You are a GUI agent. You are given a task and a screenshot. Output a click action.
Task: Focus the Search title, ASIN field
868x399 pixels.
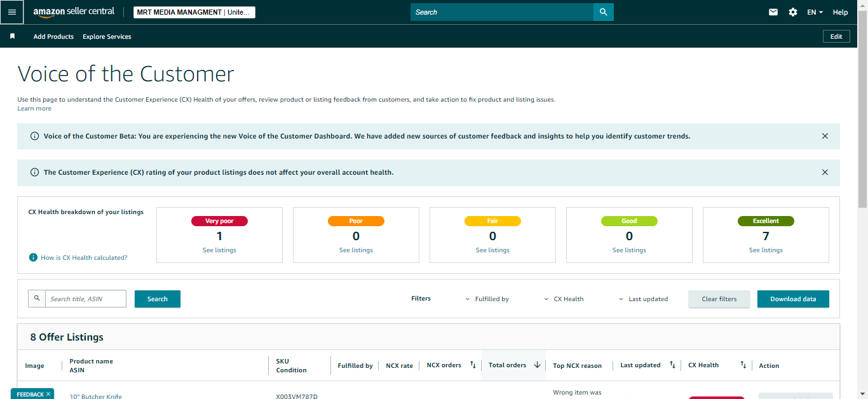pos(86,299)
